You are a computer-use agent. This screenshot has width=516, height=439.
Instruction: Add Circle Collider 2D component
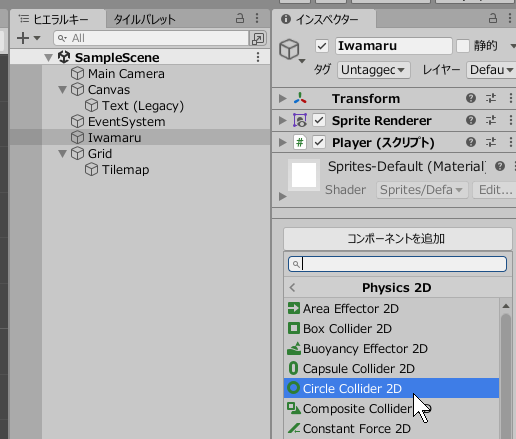pyautogui.click(x=391, y=388)
